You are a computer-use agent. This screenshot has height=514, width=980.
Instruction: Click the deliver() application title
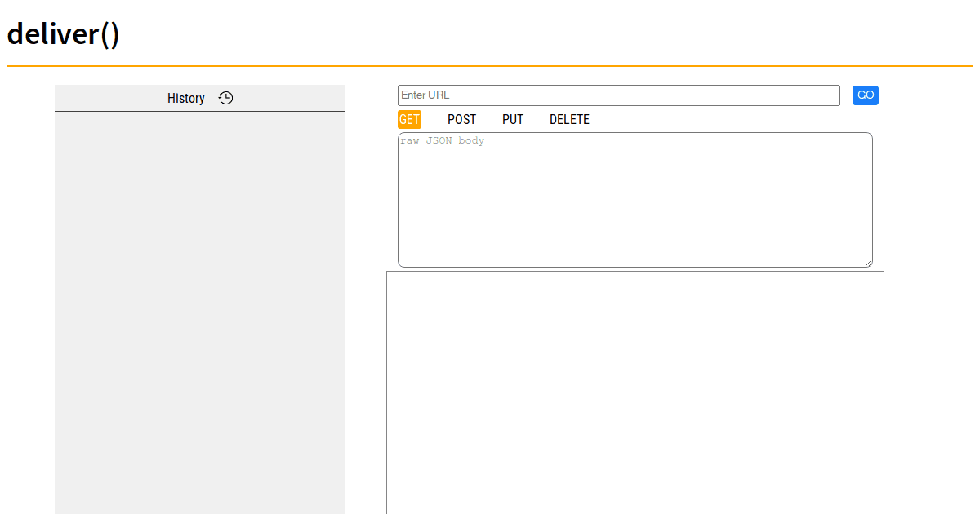coord(64,34)
